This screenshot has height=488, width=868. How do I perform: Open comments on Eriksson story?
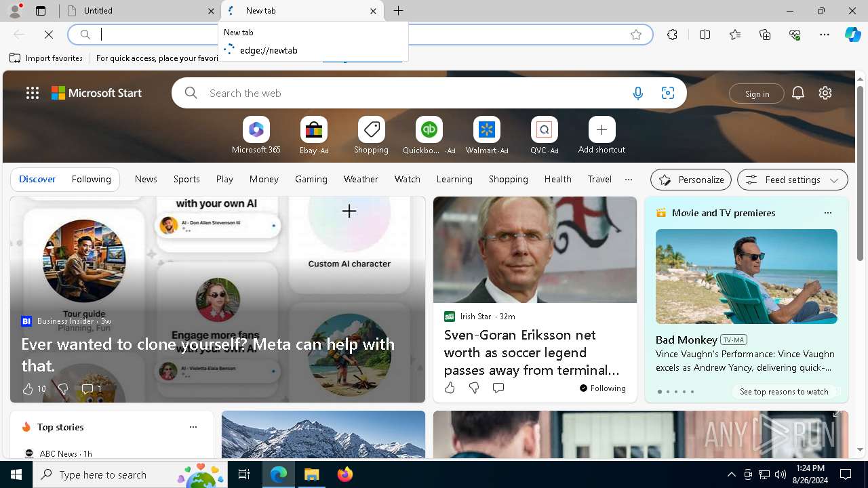tap(498, 388)
